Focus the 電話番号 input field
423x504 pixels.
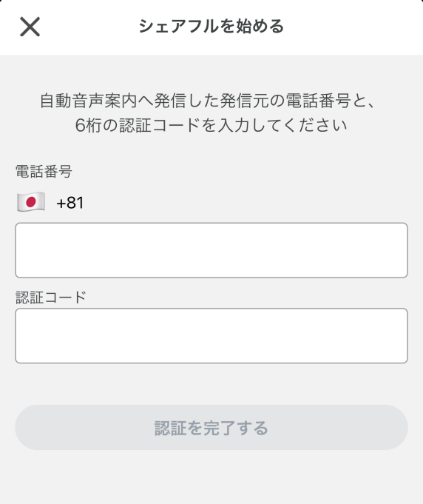[211, 250]
